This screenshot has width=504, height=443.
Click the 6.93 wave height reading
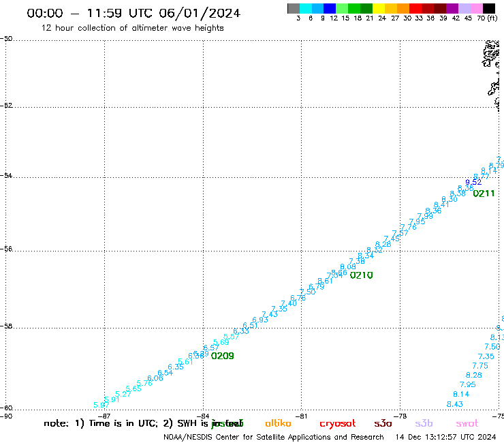click(260, 320)
